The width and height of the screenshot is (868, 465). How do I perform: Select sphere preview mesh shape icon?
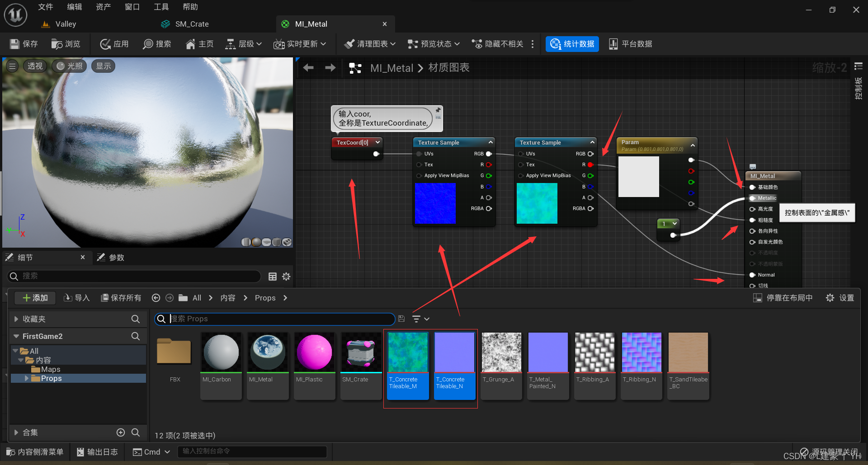click(x=256, y=242)
